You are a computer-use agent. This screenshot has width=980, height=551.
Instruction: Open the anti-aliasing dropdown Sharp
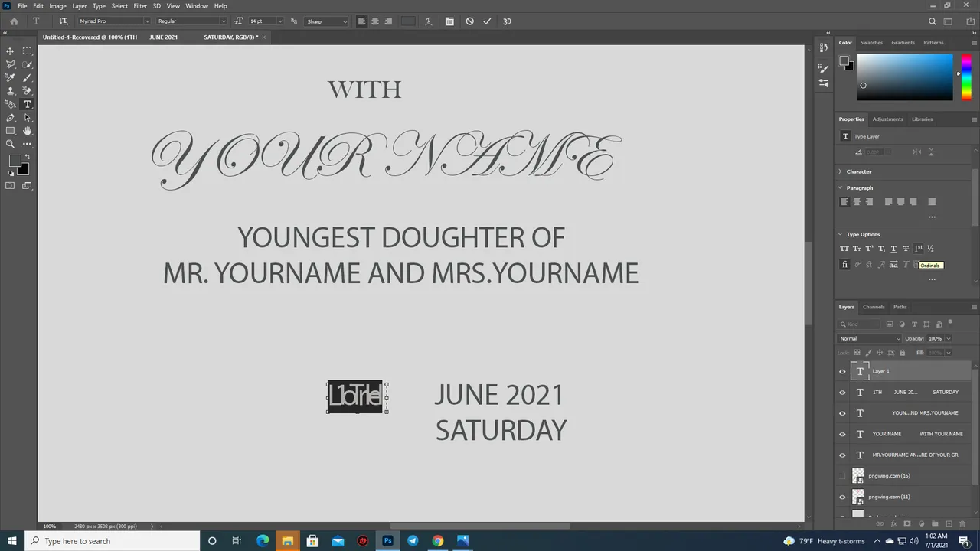click(327, 21)
